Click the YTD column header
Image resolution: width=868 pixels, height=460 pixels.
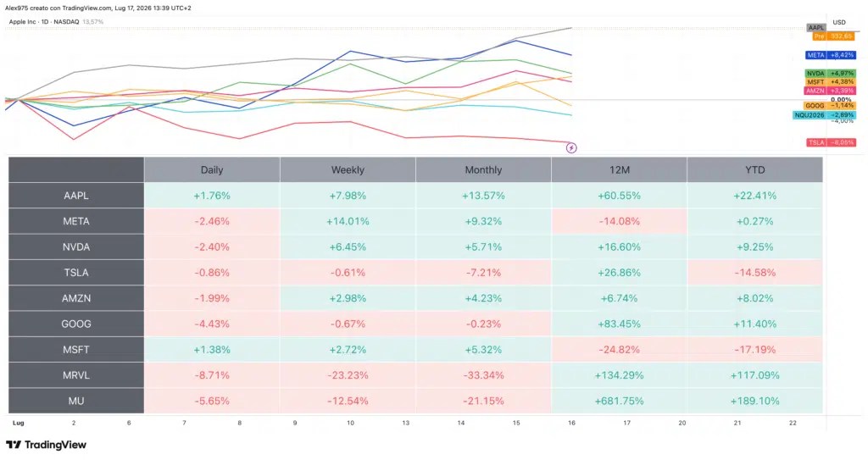point(754,170)
